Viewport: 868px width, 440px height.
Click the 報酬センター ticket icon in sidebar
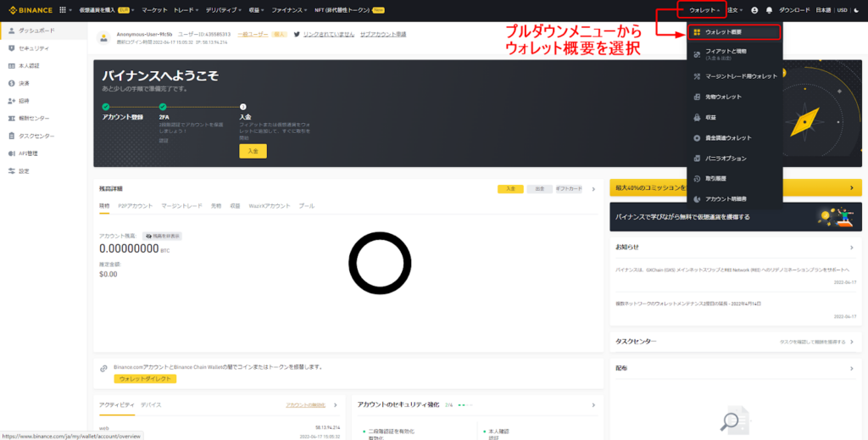12,119
